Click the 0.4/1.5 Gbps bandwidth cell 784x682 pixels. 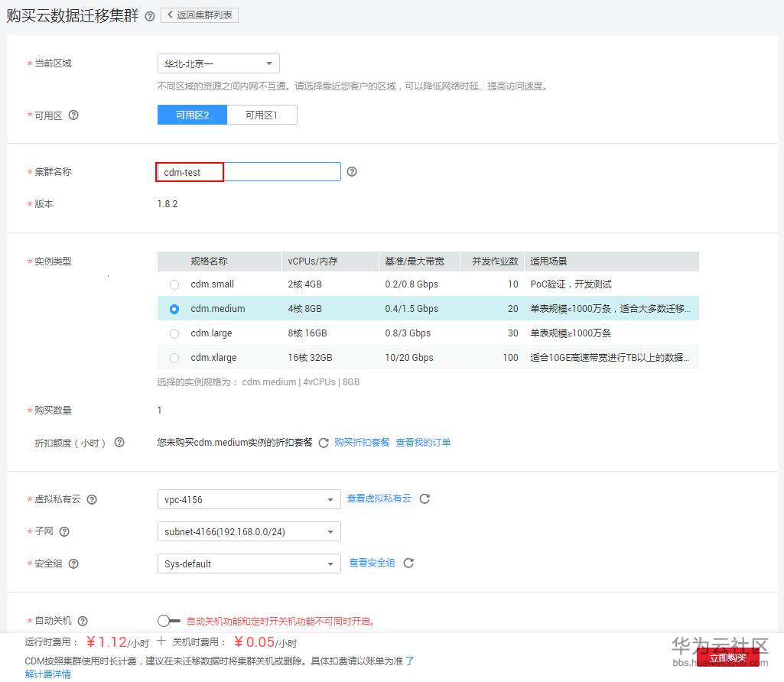click(x=412, y=309)
